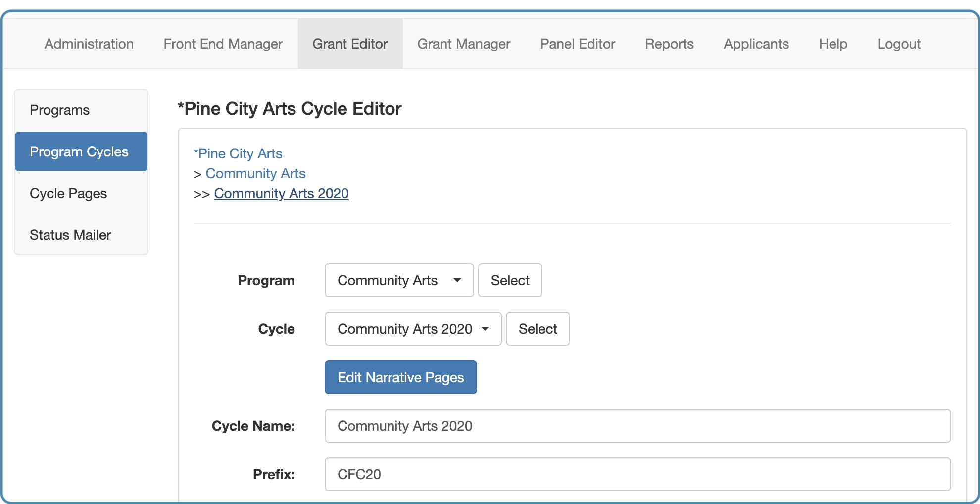Open the Grant Manager section
980x504 pixels.
(464, 44)
